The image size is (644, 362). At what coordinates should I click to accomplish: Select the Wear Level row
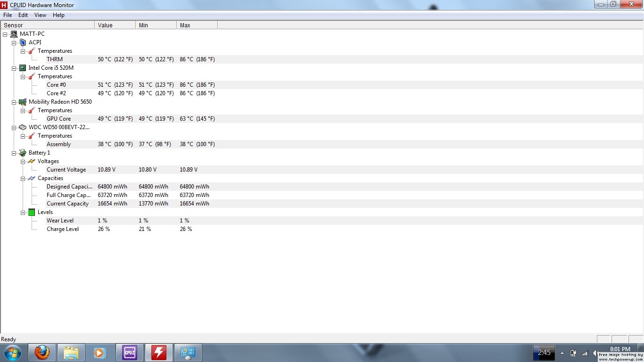[322, 221]
